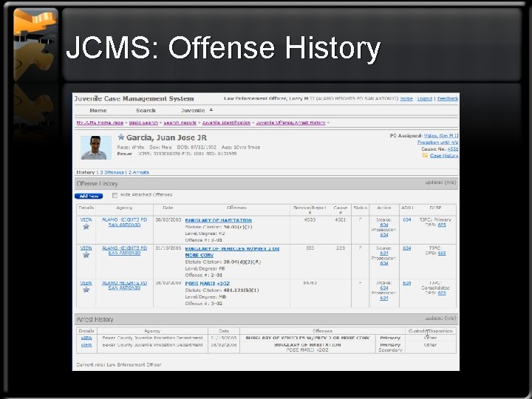
Task: Click VIEW for Burglary of Vehicles offense
Action: point(86,248)
